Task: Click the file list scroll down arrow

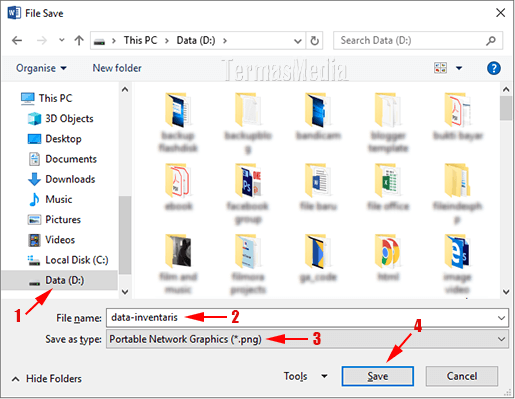Action: click(506, 292)
